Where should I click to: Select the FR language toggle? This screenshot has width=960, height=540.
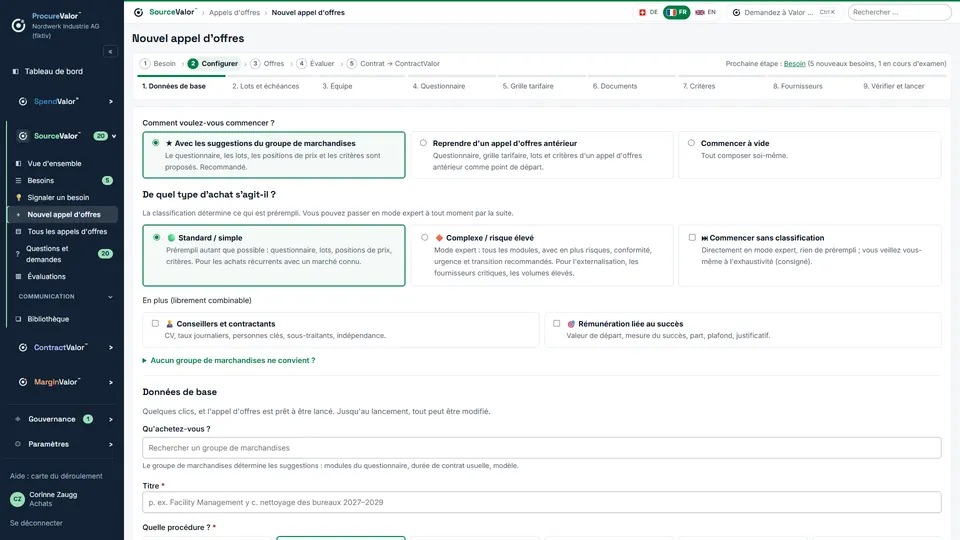677,12
